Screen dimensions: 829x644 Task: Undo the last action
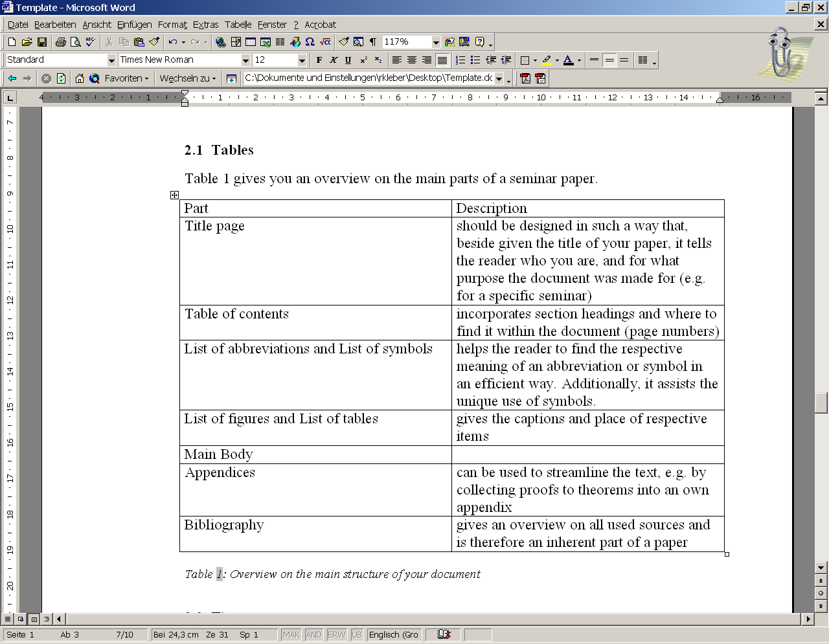[172, 42]
